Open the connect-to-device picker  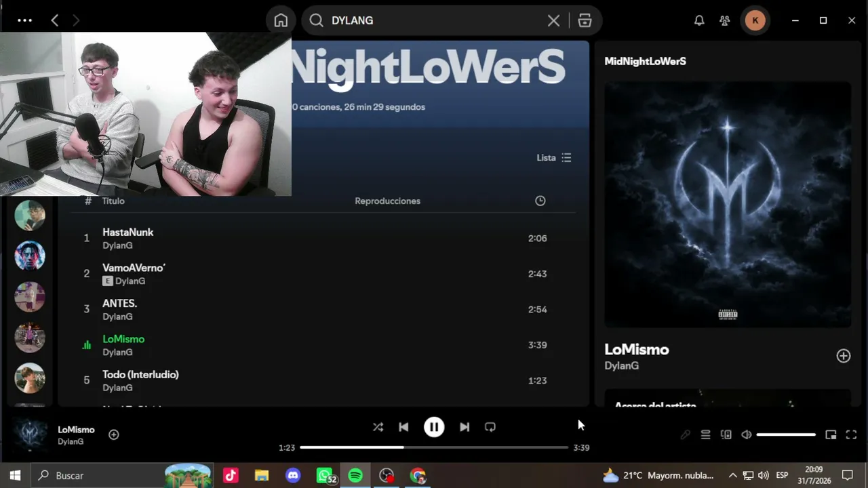pos(726,434)
